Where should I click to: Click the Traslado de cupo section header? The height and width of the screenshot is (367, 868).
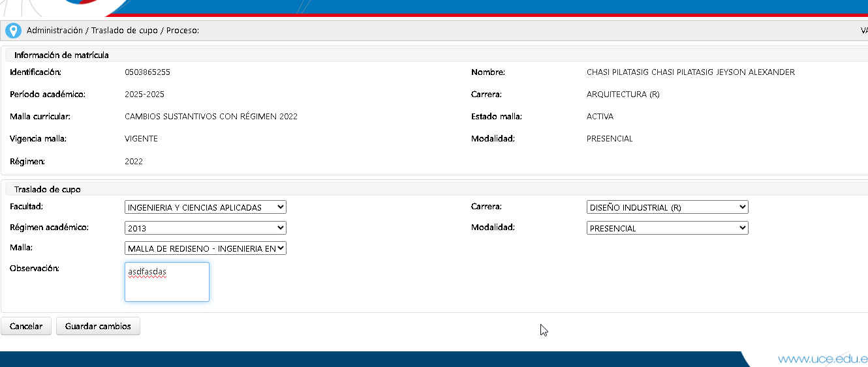pos(48,189)
